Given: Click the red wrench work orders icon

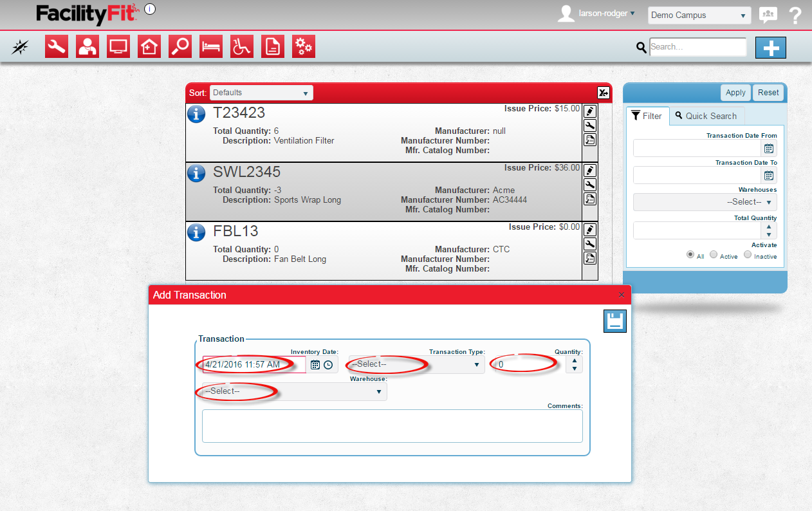Looking at the screenshot, I should click(57, 47).
